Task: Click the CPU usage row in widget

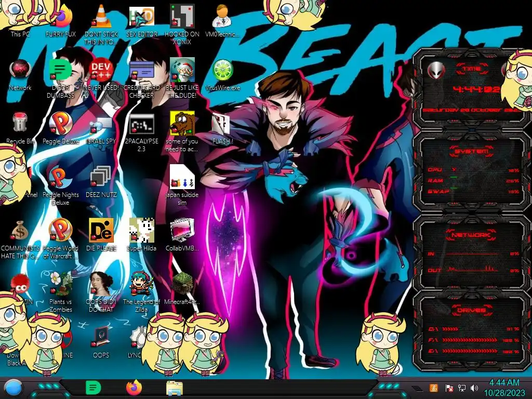Action: pos(473,170)
